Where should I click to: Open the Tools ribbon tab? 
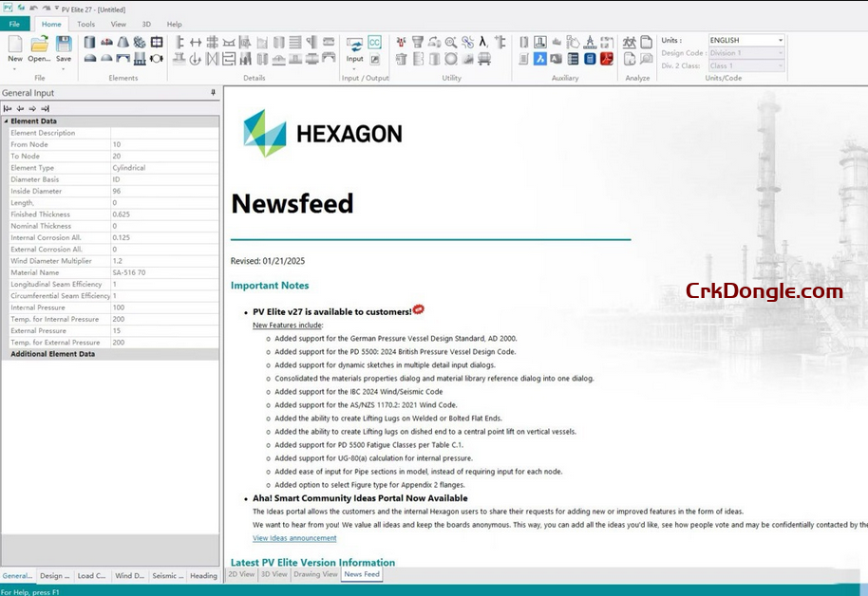(x=85, y=24)
